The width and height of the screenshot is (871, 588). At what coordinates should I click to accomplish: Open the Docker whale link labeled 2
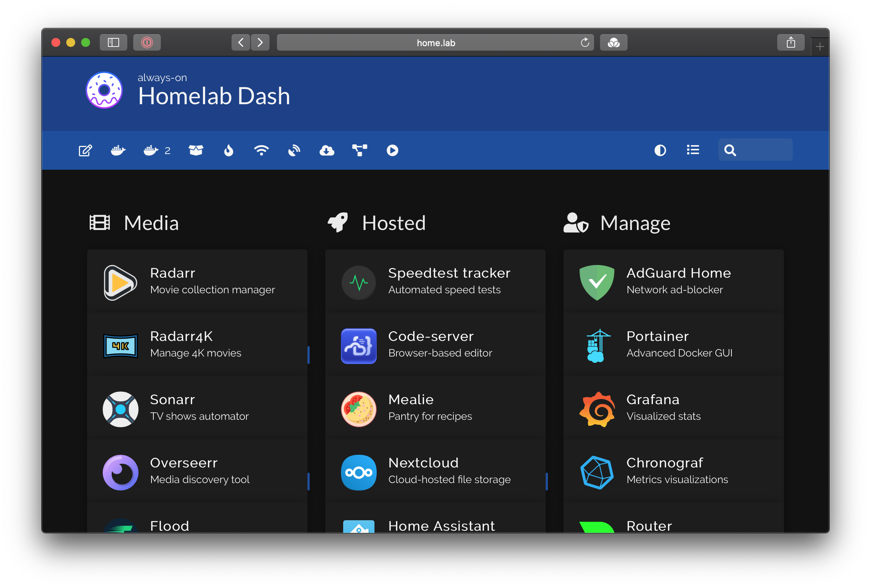tap(157, 150)
